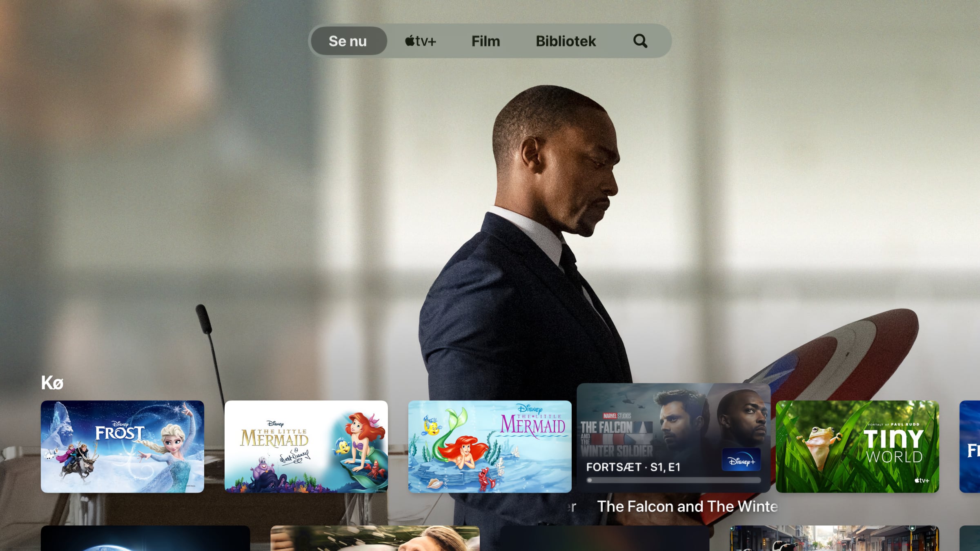Click the Apple TV+ icon in navigation

pos(420,41)
